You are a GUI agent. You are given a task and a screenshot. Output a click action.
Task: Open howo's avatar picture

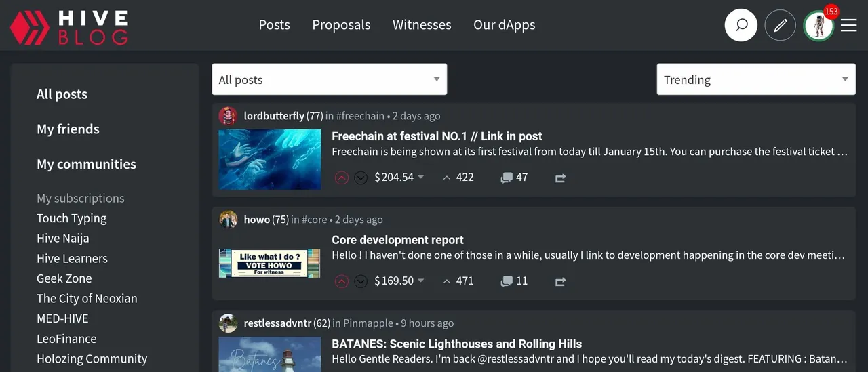pos(228,220)
